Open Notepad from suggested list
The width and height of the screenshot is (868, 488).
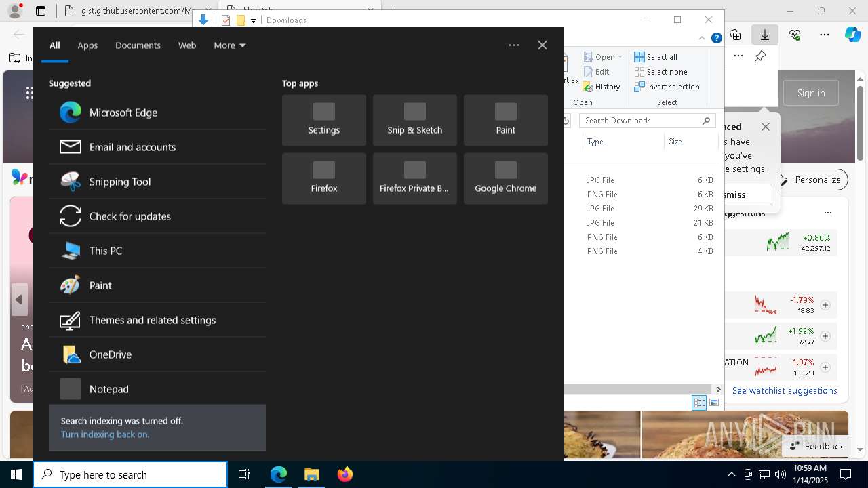coord(157,389)
